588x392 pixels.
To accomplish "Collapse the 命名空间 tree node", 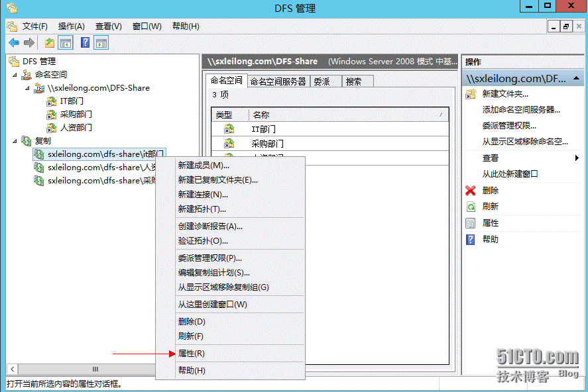I will coord(15,75).
